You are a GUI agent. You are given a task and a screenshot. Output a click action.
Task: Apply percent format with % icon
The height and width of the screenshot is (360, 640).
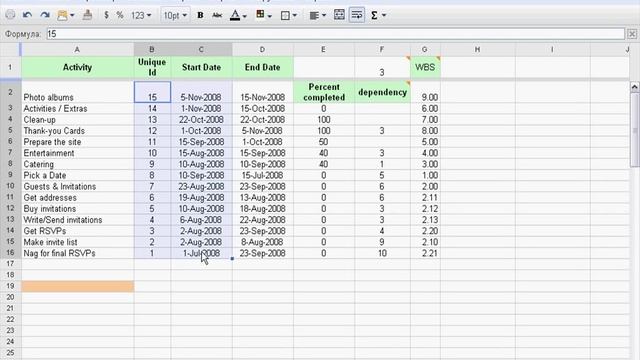pos(120,15)
